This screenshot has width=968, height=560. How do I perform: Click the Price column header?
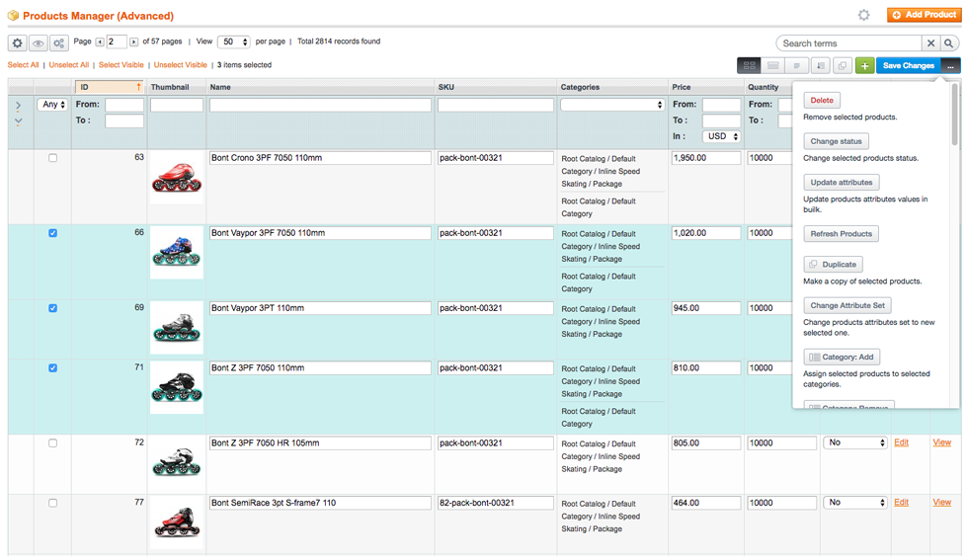click(x=705, y=87)
